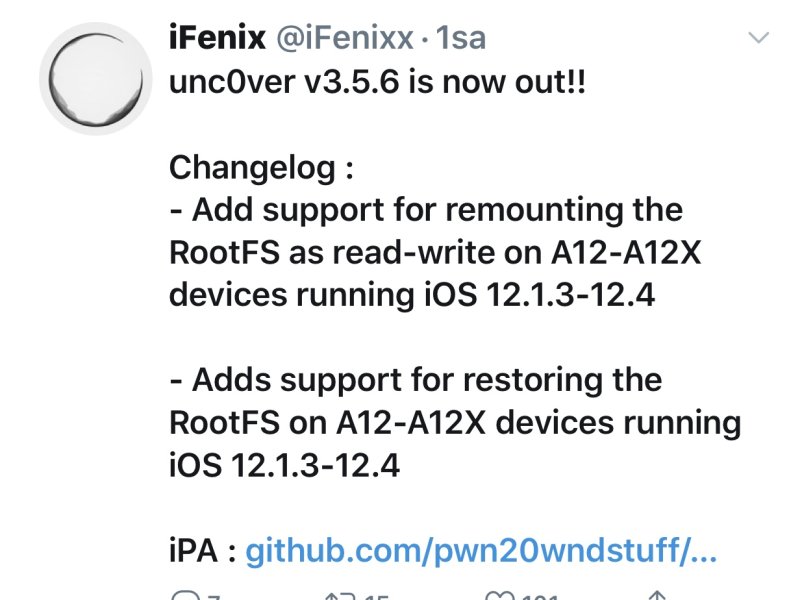Like the tweet with the heart icon
802x600 pixels.
pos(499,594)
